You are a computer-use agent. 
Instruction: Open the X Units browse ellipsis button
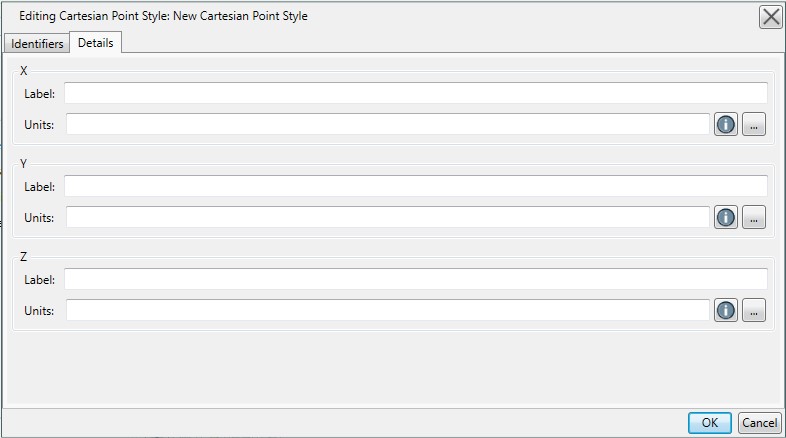753,124
